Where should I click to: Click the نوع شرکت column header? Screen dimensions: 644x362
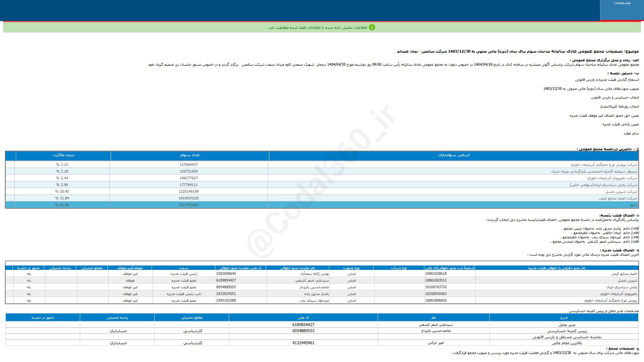(x=399, y=268)
